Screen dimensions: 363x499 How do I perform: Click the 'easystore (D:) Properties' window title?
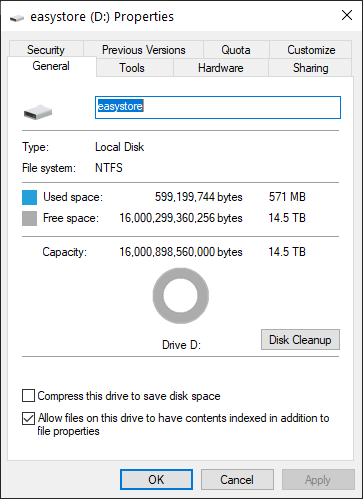102,17
